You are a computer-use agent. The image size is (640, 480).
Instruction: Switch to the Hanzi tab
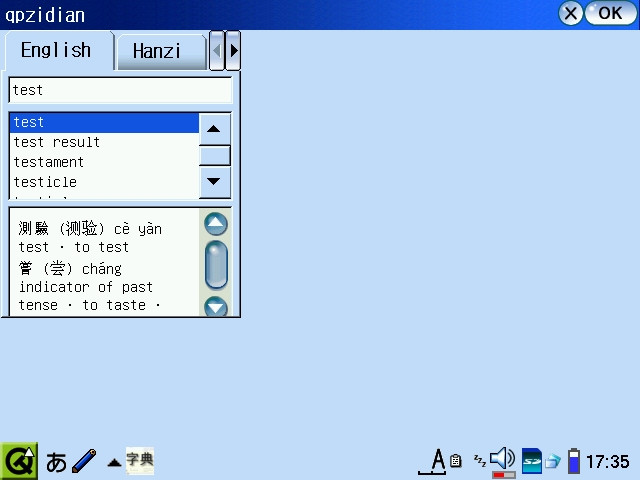pyautogui.click(x=156, y=51)
